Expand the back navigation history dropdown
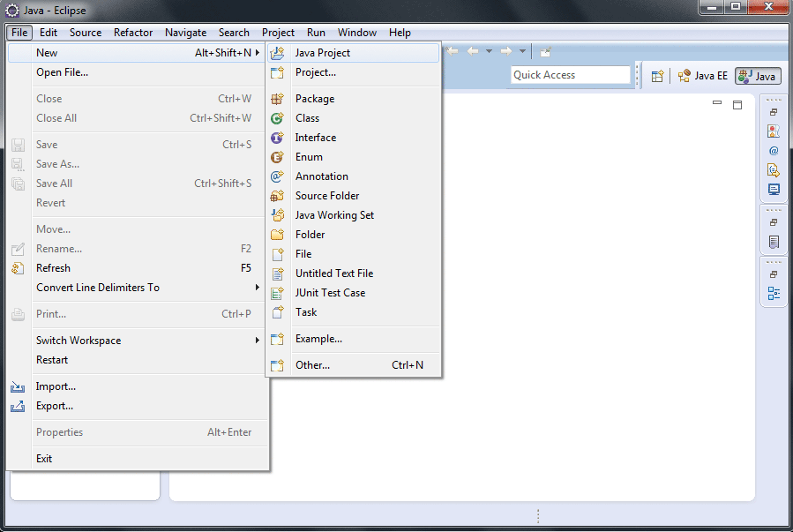Viewport: 793px width, 532px height. point(488,50)
